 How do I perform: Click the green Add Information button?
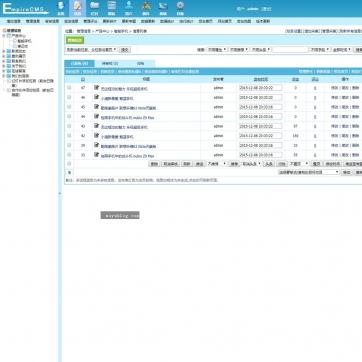pos(75,40)
